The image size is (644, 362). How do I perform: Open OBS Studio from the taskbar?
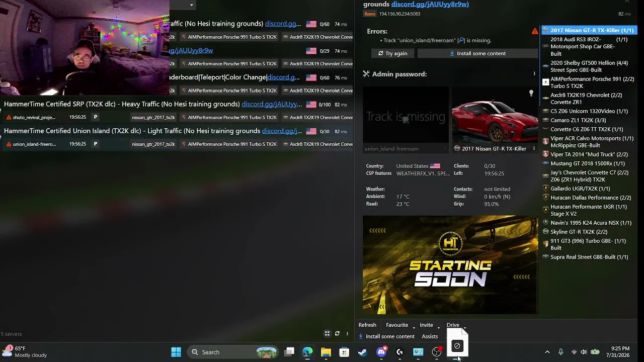tap(437, 352)
